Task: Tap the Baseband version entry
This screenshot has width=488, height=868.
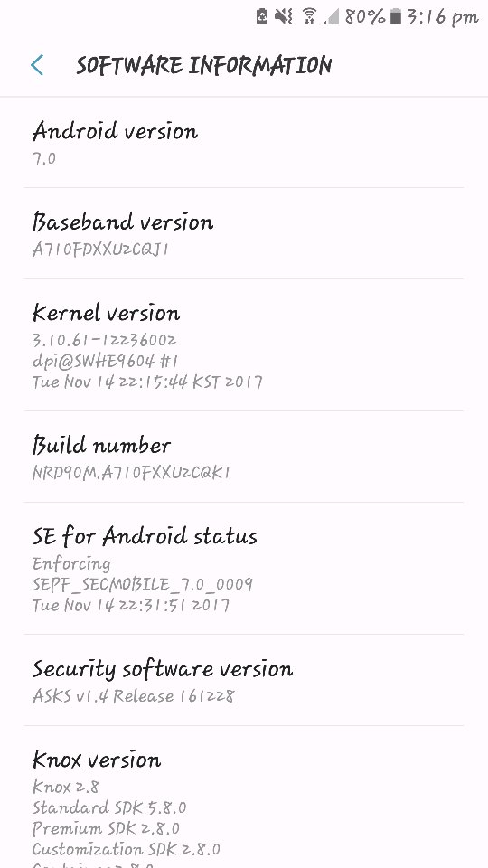Action: click(x=244, y=233)
